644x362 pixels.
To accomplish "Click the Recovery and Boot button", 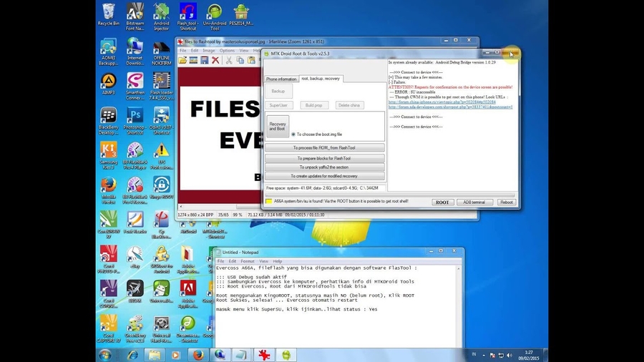I will [278, 127].
